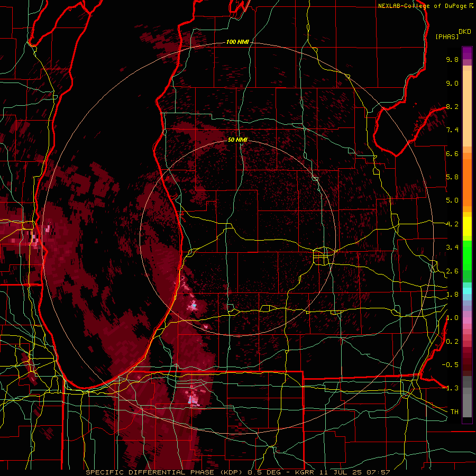Screen dimensions: 476x476
Task: Click the purple swatch at the top of the color bar
Action: click(467, 53)
